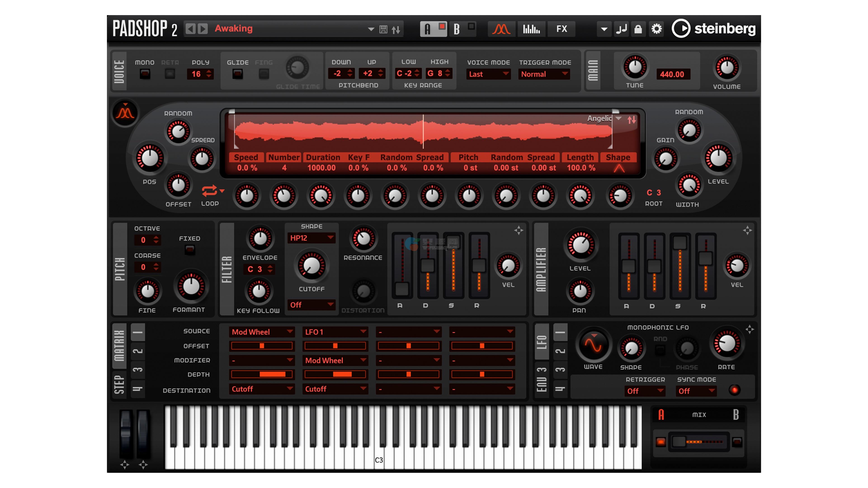Select the LFO tab
The width and height of the screenshot is (868, 488).
(x=542, y=342)
